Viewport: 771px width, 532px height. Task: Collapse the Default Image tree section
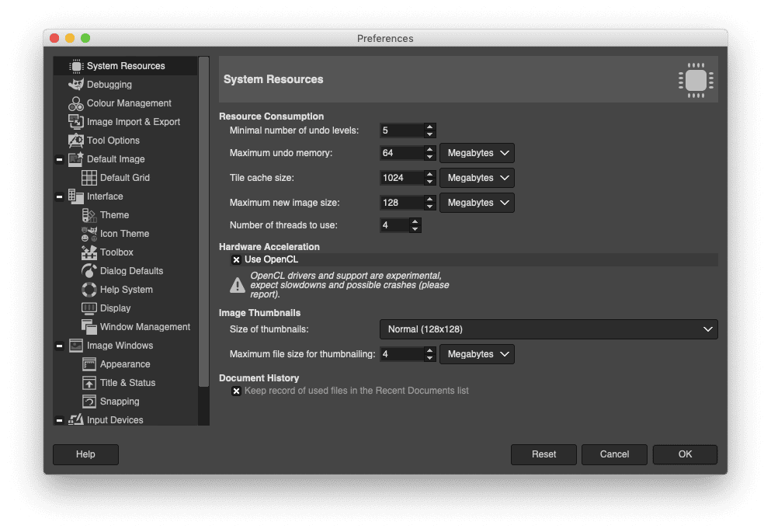(60, 159)
